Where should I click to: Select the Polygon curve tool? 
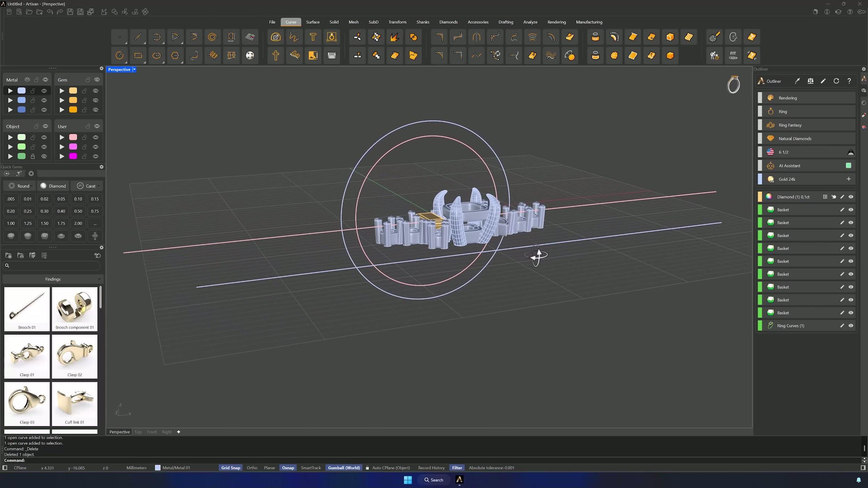click(x=175, y=56)
